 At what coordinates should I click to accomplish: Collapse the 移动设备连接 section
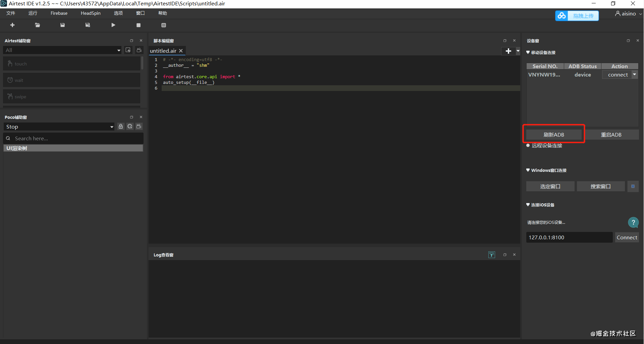[x=528, y=52]
